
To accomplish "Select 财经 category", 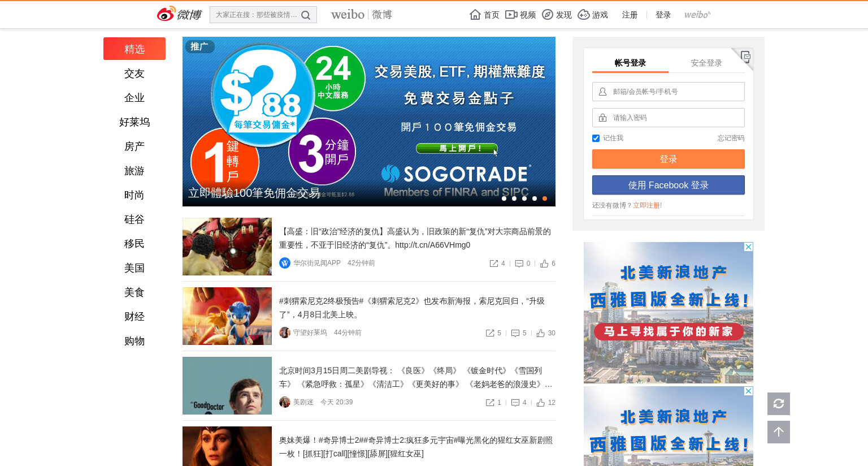I will [134, 317].
